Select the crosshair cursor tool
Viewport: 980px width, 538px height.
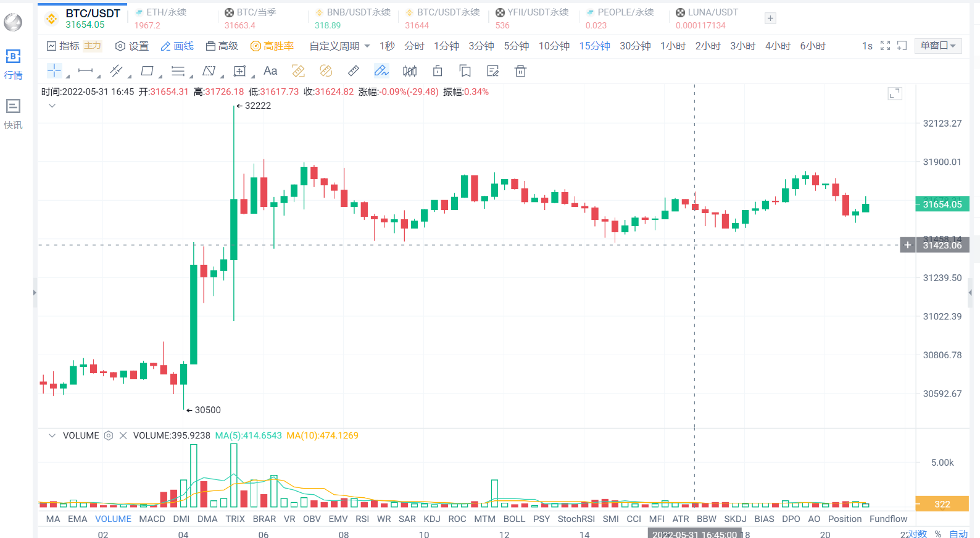[x=54, y=71]
